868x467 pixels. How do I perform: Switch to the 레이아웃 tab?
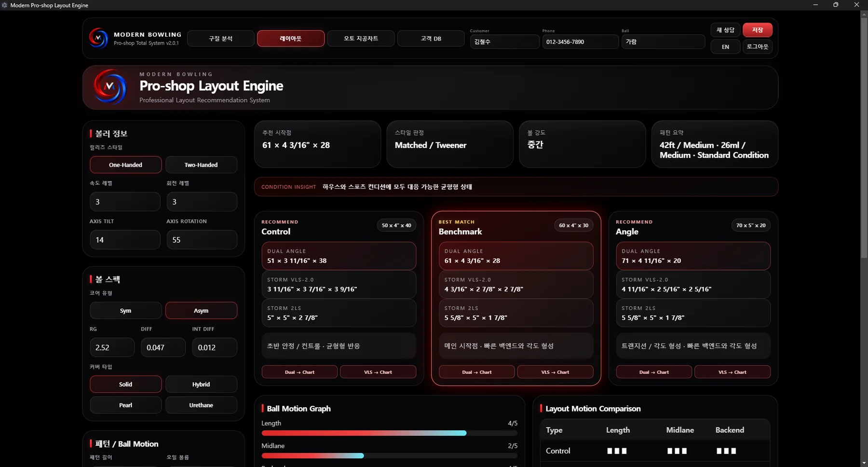tap(291, 39)
